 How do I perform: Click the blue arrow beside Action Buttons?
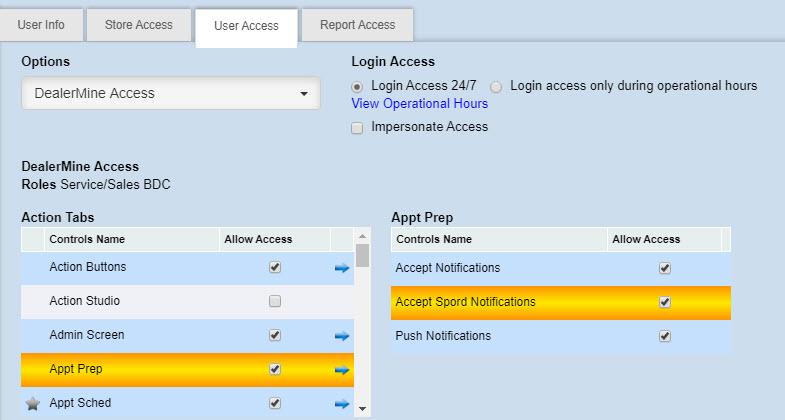click(342, 268)
